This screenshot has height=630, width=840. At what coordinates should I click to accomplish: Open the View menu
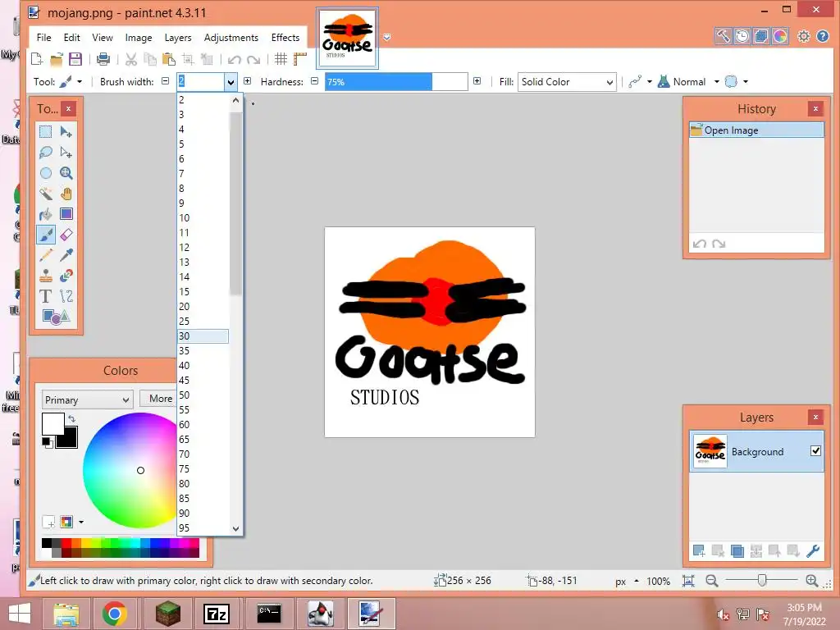click(103, 38)
